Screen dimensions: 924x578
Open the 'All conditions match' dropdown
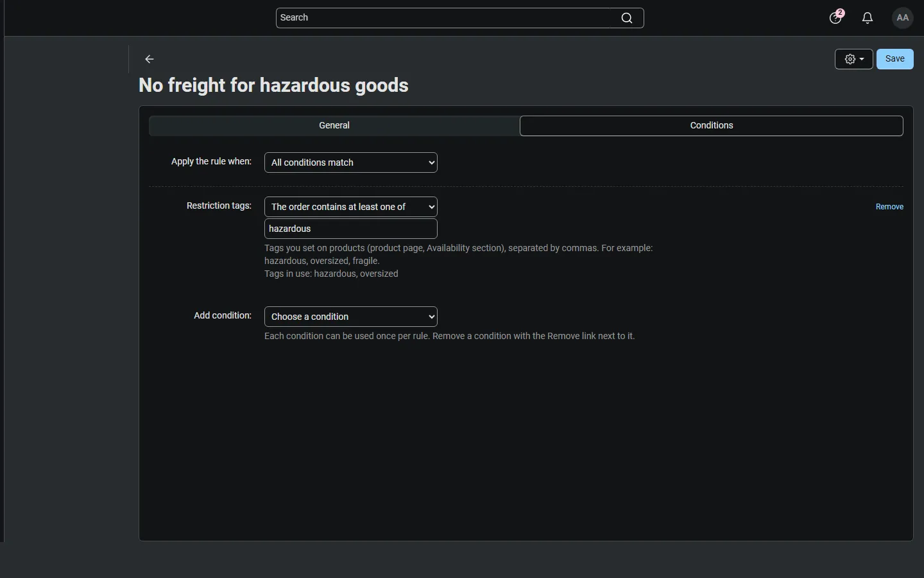[x=351, y=162]
